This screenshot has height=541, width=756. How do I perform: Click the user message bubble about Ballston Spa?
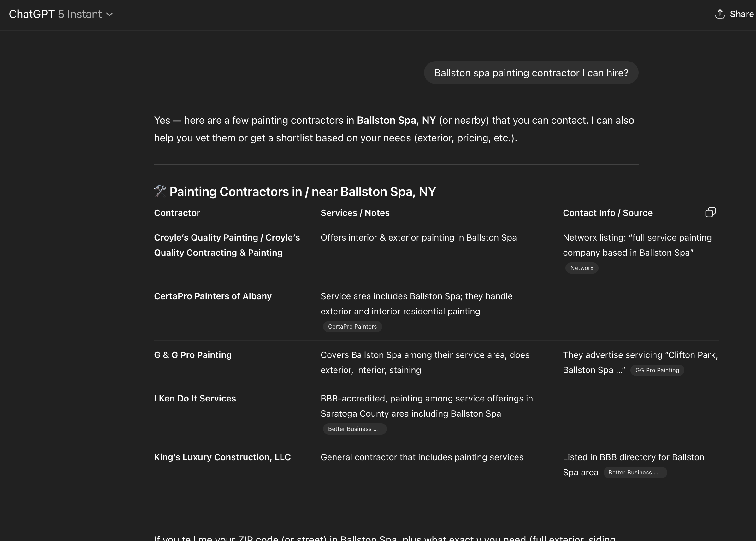point(531,73)
